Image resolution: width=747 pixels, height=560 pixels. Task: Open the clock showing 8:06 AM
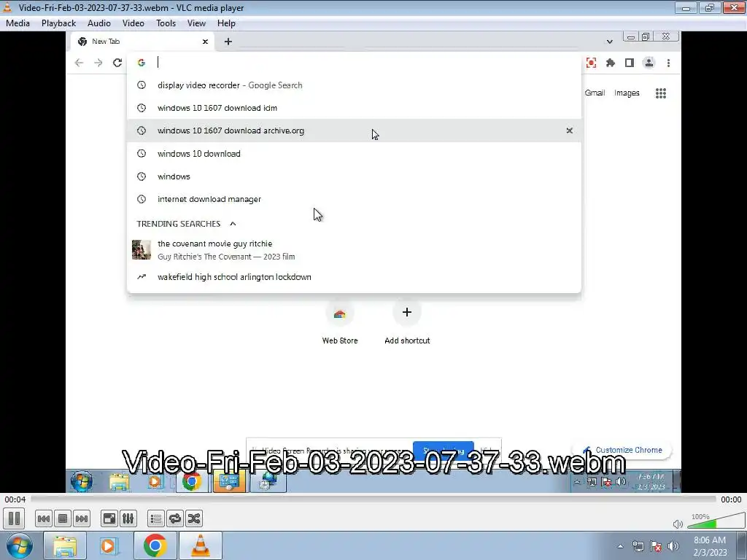pyautogui.click(x=710, y=546)
